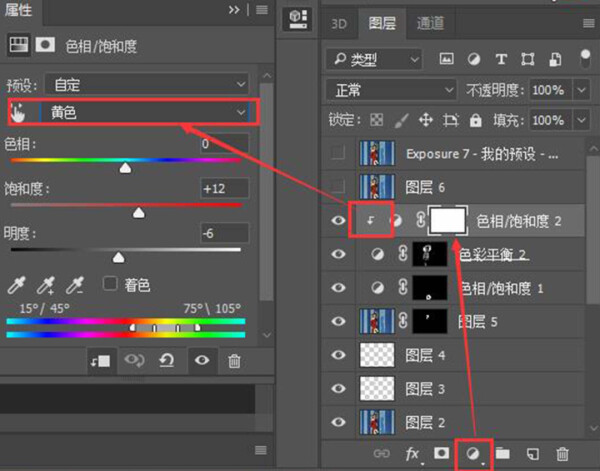Show the Exposure 7 layer

coord(338,153)
